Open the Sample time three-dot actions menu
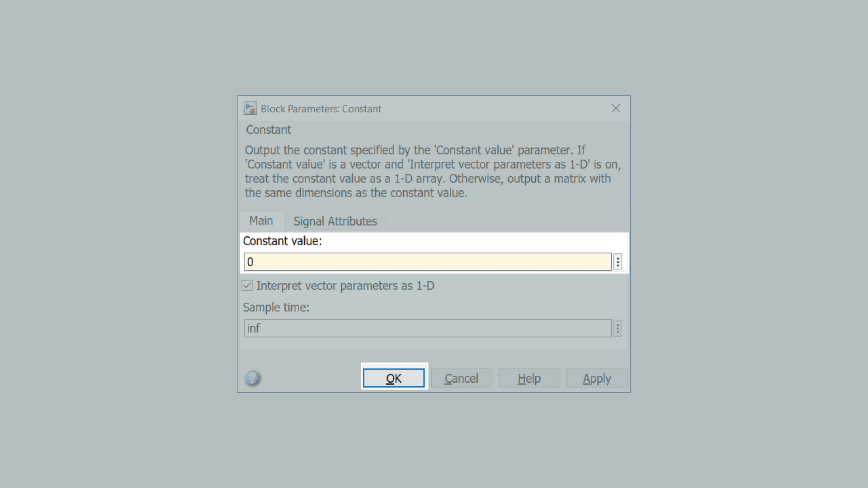This screenshot has height=488, width=868. tap(618, 328)
